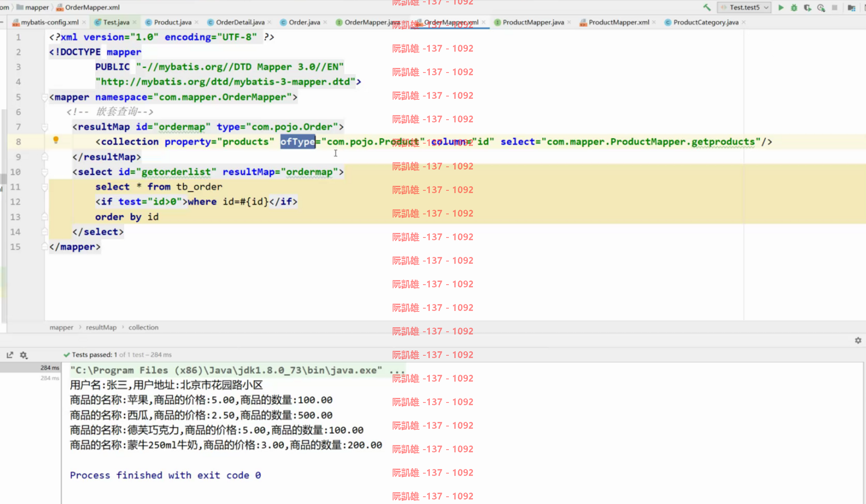Click the highlighted ofType attribute on line 8

tap(297, 142)
